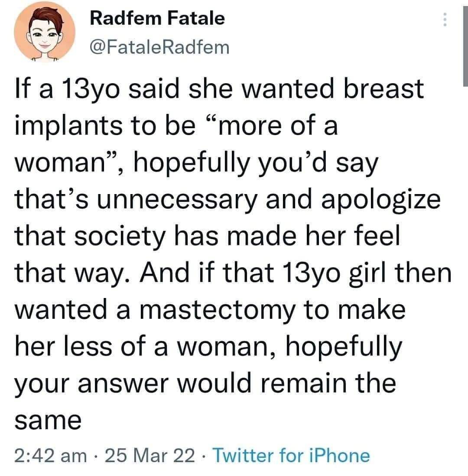Screen dimensions: 468x476
Task: Click the grey scrollbar thumb on the right edge
Action: click(465, 46)
